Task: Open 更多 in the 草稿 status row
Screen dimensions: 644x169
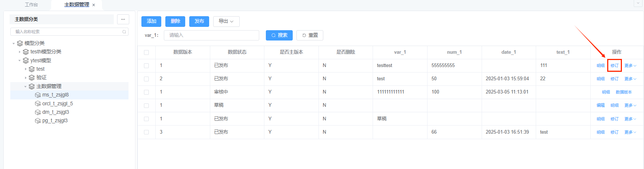Action: 630,105
